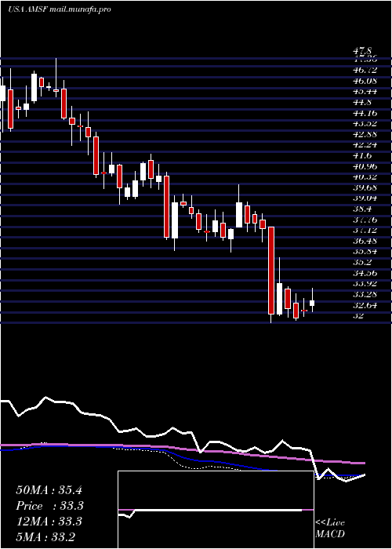Click the 32 price axis label
The width and height of the screenshot is (392, 549).
[x=359, y=316]
